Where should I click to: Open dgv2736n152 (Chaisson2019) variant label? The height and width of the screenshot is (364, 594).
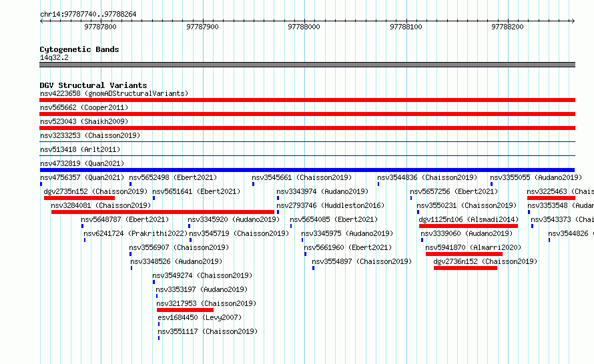pos(486,261)
